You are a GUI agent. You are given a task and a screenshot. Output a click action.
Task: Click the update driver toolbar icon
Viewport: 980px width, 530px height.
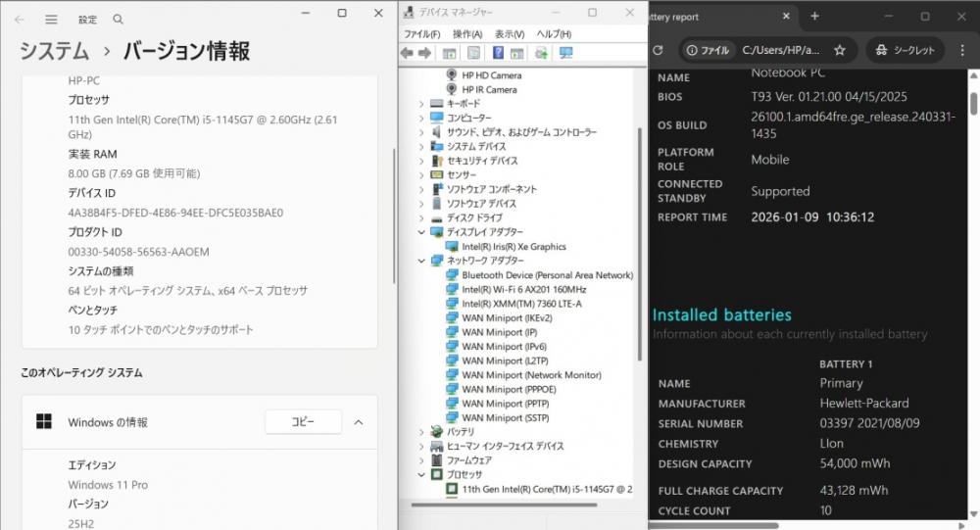pyautogui.click(x=541, y=53)
